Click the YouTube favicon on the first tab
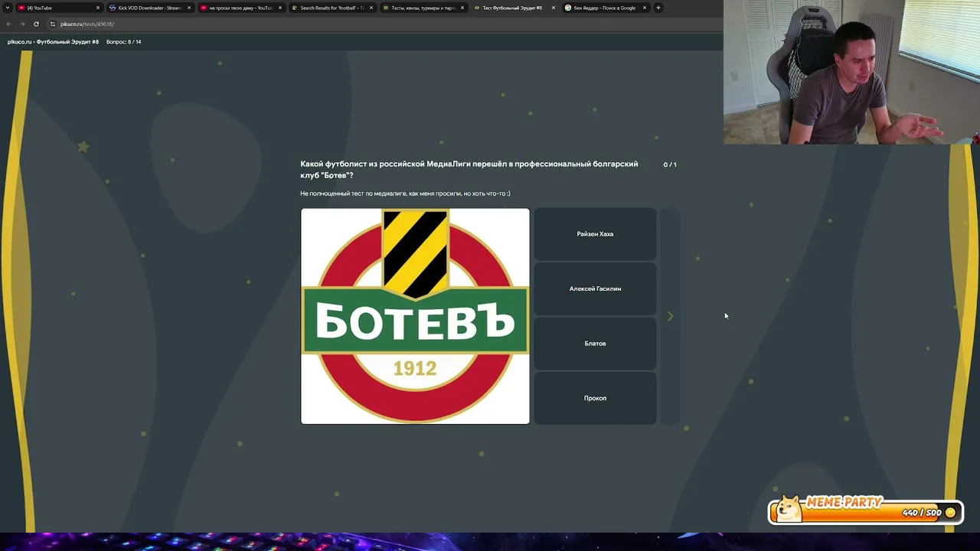 click(21, 8)
